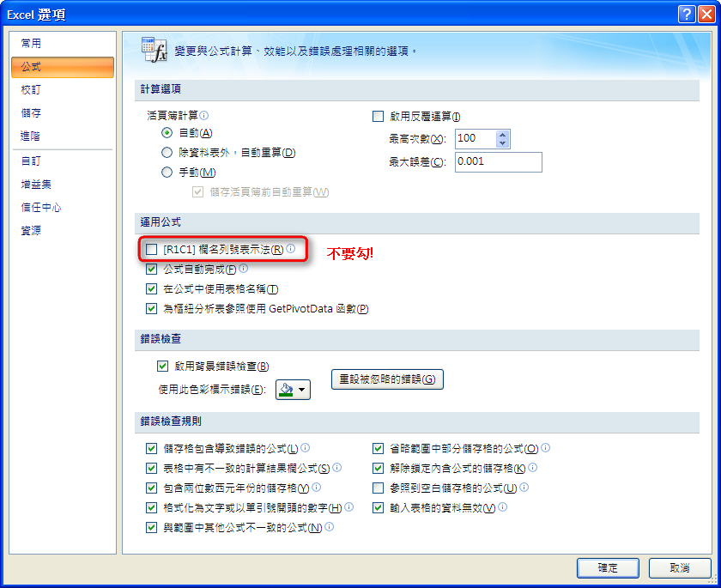Toggle 與範圍中其他公式不一致的公式 checkbox

point(151,527)
